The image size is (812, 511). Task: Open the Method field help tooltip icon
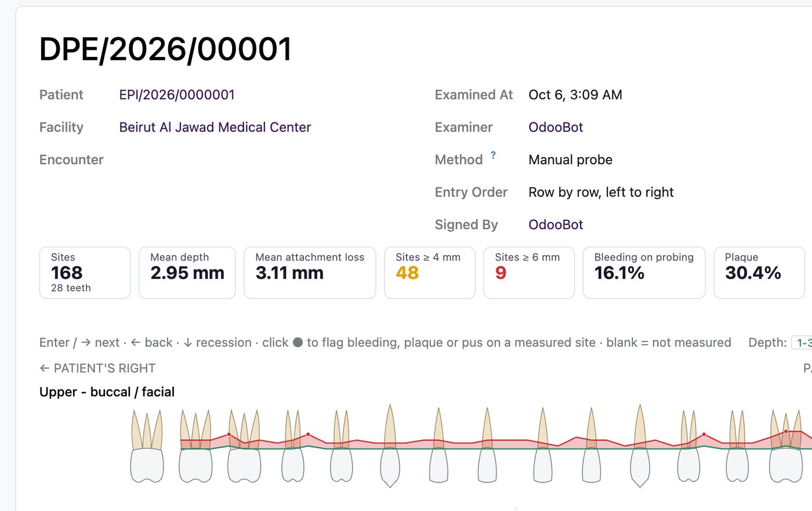pos(493,155)
